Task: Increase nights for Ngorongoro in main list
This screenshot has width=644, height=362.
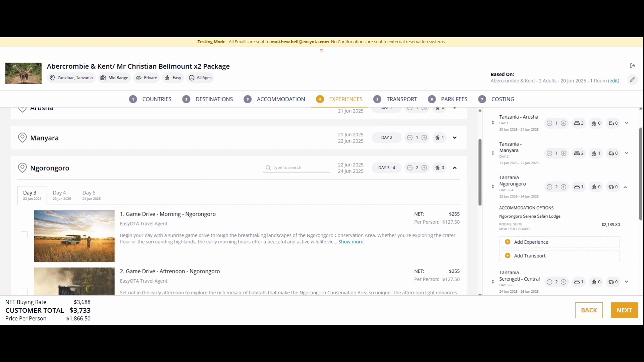Action: point(424,168)
